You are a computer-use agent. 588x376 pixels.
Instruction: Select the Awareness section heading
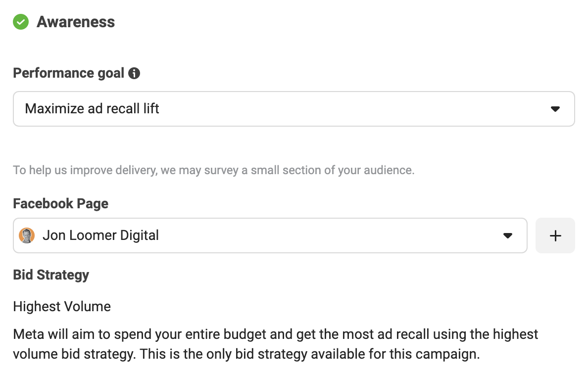pyautogui.click(x=76, y=22)
